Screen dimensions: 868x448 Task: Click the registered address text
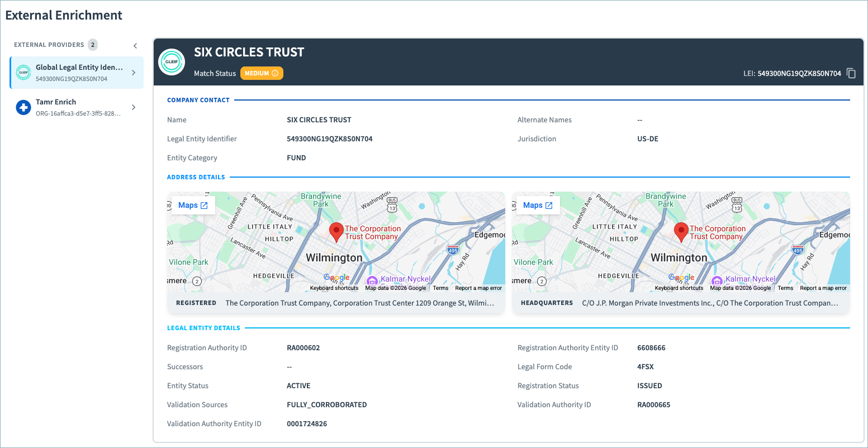point(360,303)
